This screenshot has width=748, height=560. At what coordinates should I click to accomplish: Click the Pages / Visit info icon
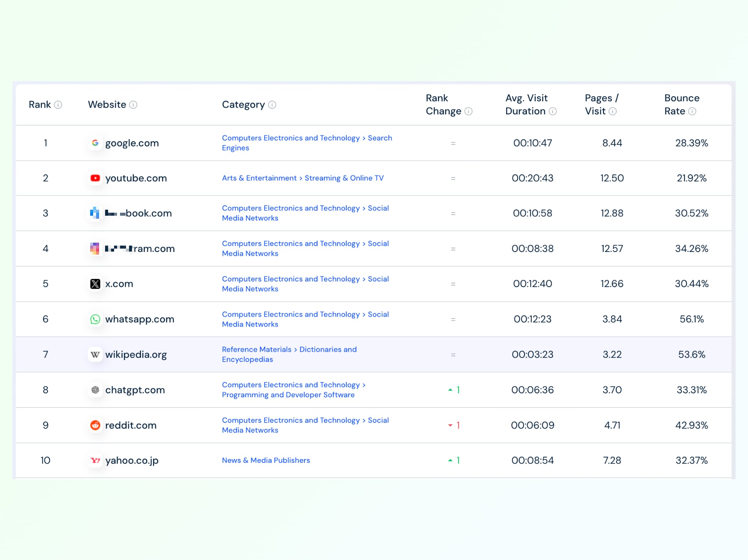613,111
